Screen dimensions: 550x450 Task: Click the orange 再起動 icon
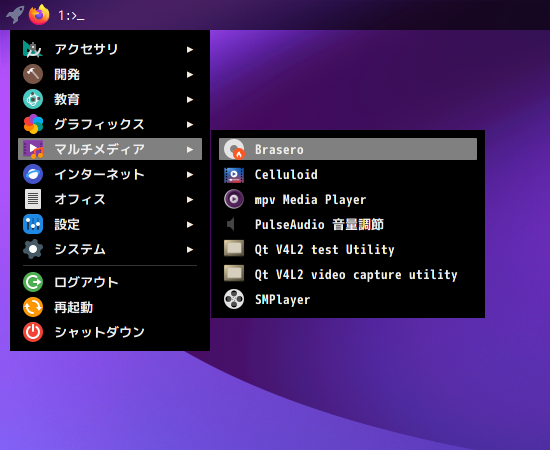[33, 307]
